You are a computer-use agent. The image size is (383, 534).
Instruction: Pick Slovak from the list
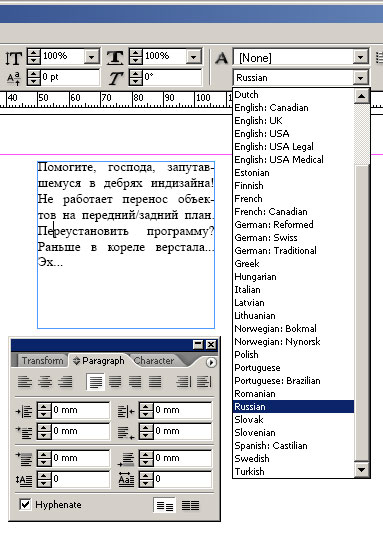coord(293,420)
